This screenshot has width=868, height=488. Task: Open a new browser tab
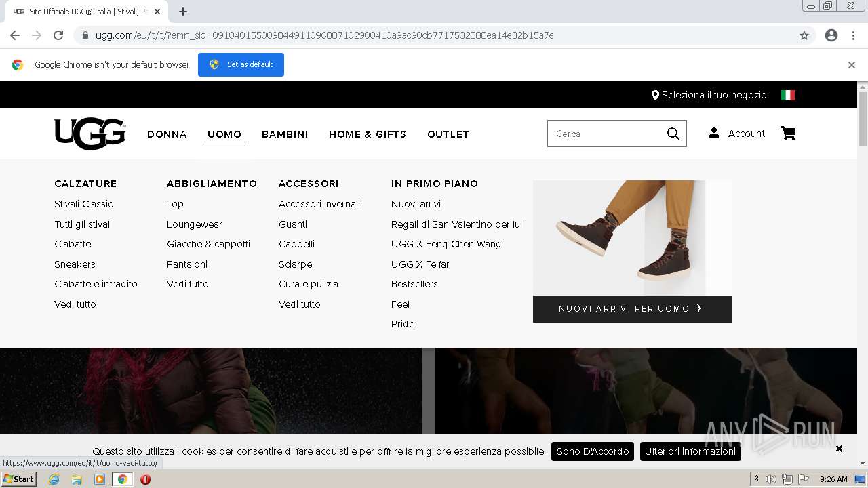183,12
